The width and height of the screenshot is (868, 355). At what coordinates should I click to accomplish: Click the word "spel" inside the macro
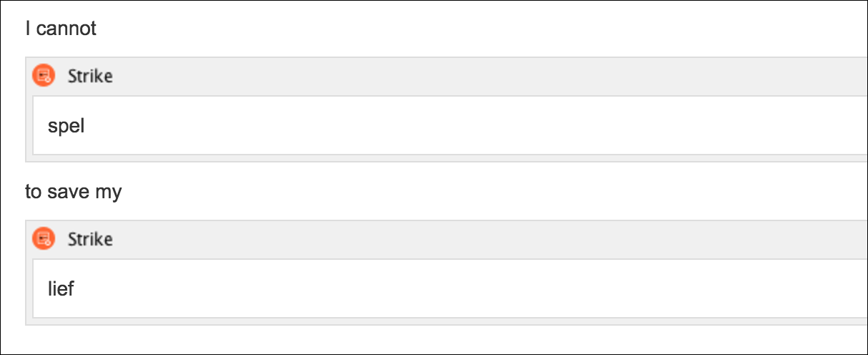tap(66, 127)
